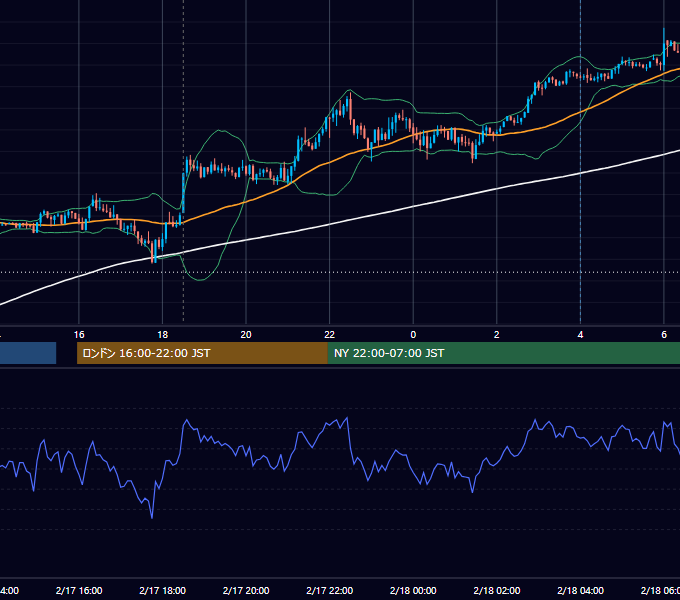Click the 2/17 16:00 date label
The height and width of the screenshot is (600, 680).
point(79,590)
